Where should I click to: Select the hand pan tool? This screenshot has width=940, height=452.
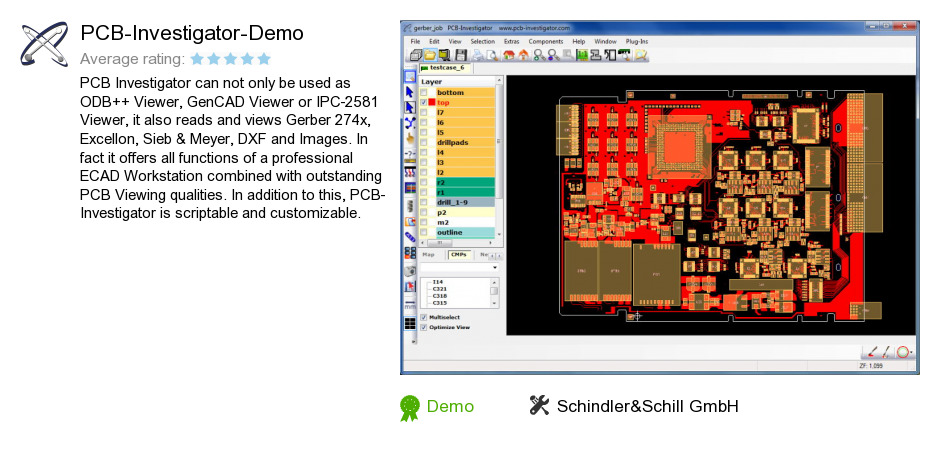tap(410, 138)
